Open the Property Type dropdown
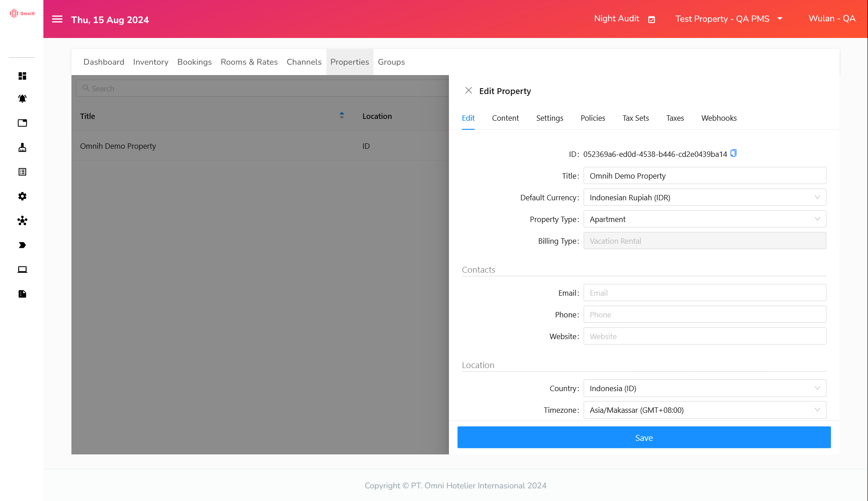The width and height of the screenshot is (868, 501). click(x=704, y=219)
